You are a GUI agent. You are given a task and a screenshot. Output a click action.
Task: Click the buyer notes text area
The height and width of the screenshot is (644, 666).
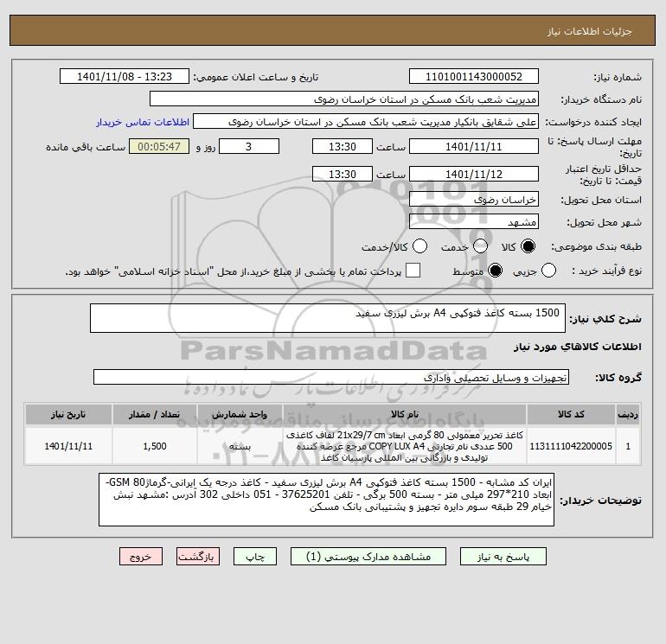(x=326, y=500)
